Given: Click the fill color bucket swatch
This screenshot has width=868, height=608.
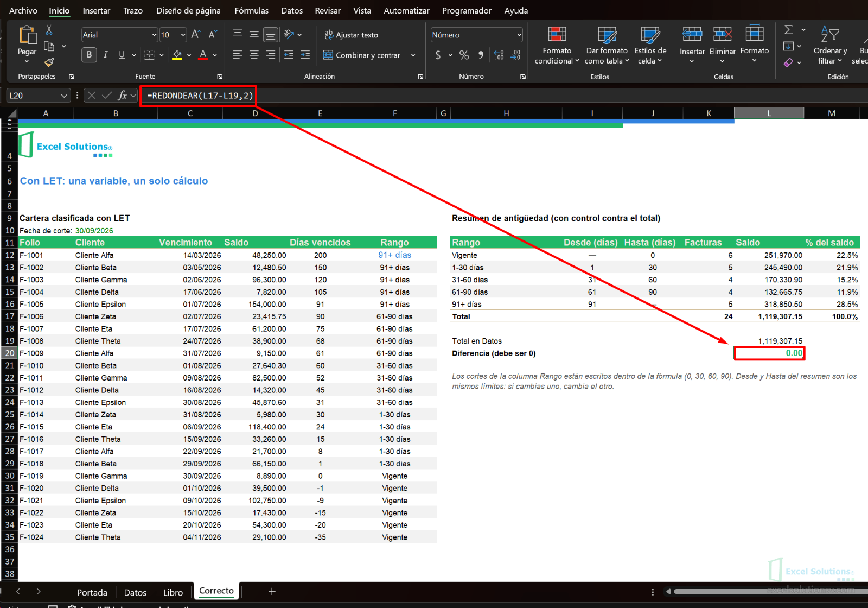Looking at the screenshot, I should [177, 54].
